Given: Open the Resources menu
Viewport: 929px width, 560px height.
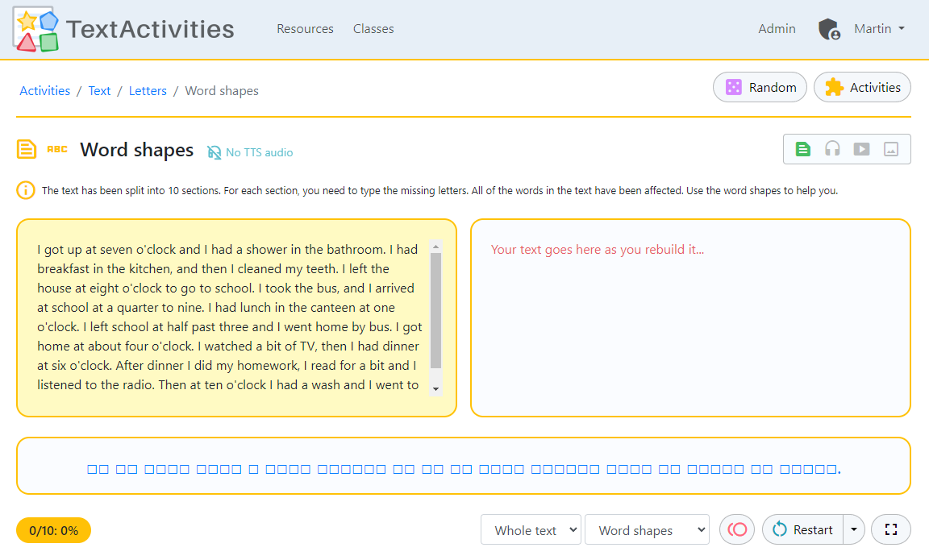Looking at the screenshot, I should pos(305,29).
